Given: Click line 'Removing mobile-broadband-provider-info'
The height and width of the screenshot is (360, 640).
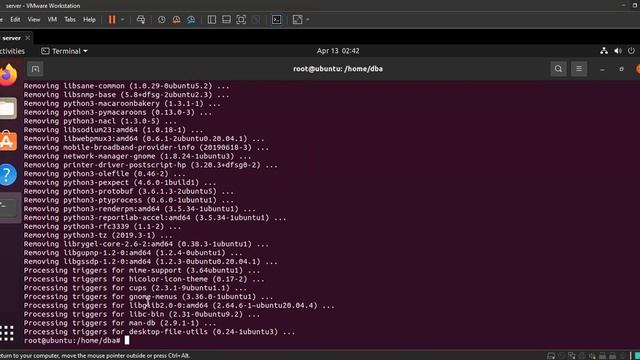Looking at the screenshot, I should point(146,147).
